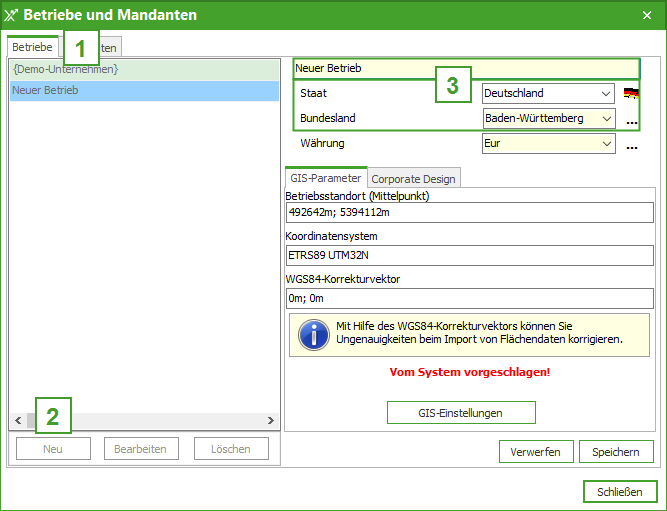Click the Speichern button
Viewport: 667px width, 511px height.
pyautogui.click(x=615, y=452)
